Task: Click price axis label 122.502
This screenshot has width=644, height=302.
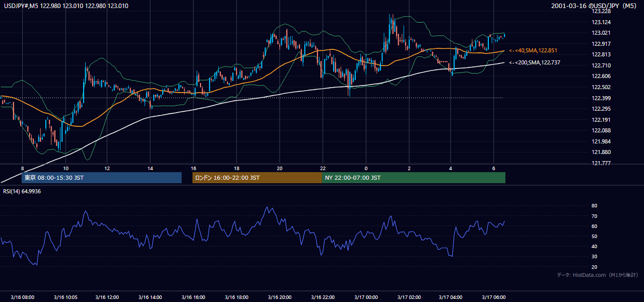Action: click(602, 87)
